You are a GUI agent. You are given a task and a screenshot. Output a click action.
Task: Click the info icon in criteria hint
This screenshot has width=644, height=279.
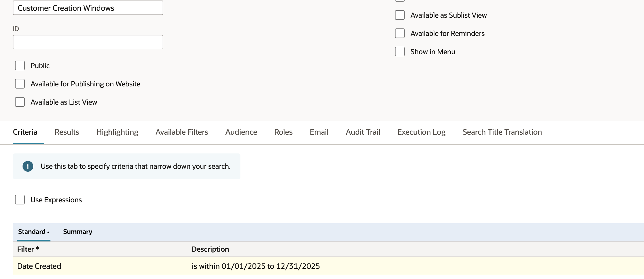pyautogui.click(x=28, y=166)
